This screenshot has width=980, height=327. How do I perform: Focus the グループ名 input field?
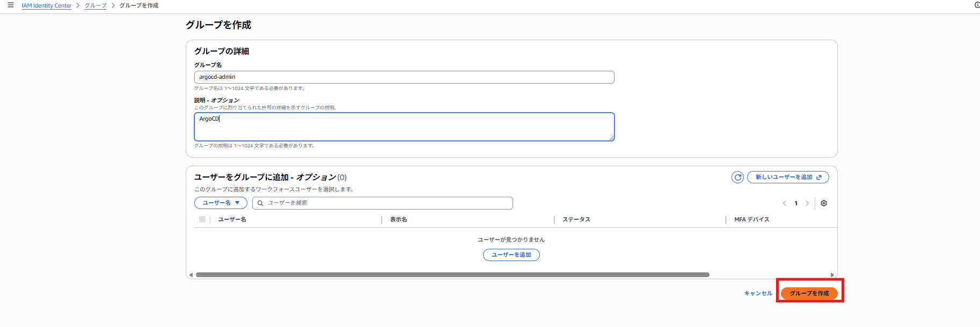pyautogui.click(x=404, y=77)
